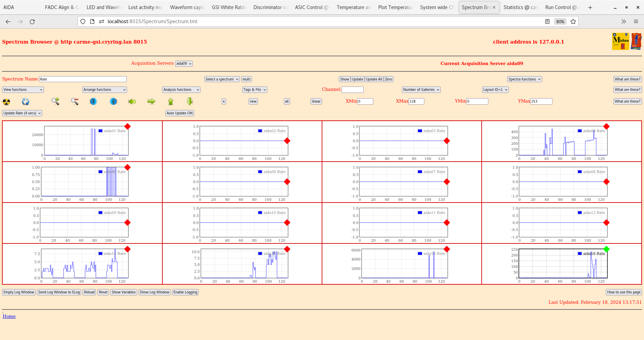The width and height of the screenshot is (644, 340).
Task: Click the blue circular refresh arrows icon
Action: pyautogui.click(x=25, y=102)
